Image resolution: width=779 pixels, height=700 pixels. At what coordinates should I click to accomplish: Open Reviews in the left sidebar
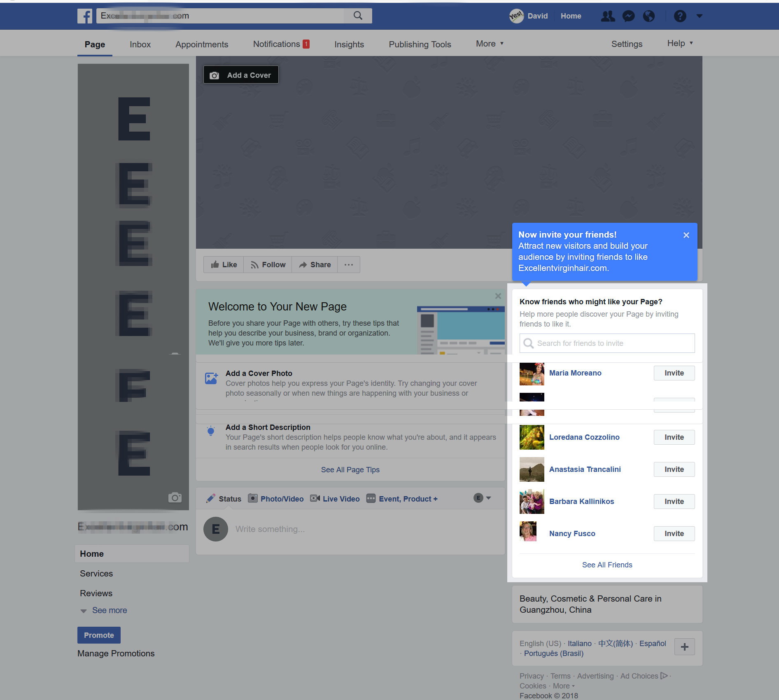pos(96,593)
